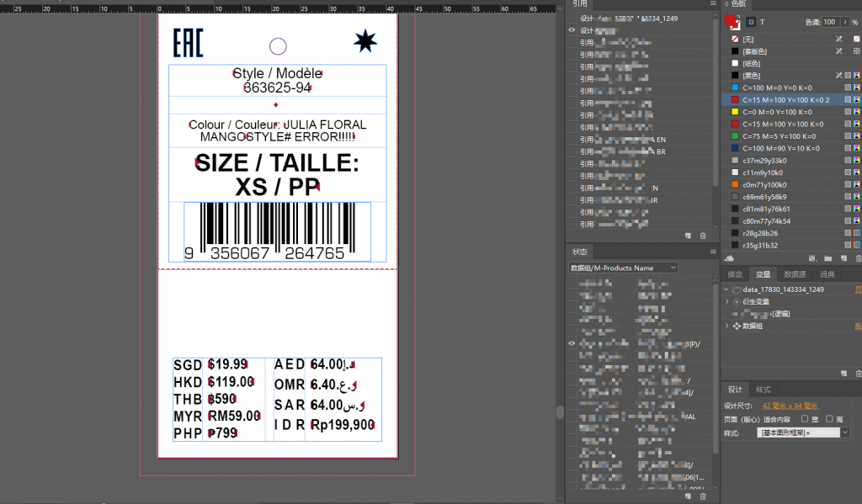Enable the 宽 fit content checkbox
The image size is (862, 504).
(804, 419)
